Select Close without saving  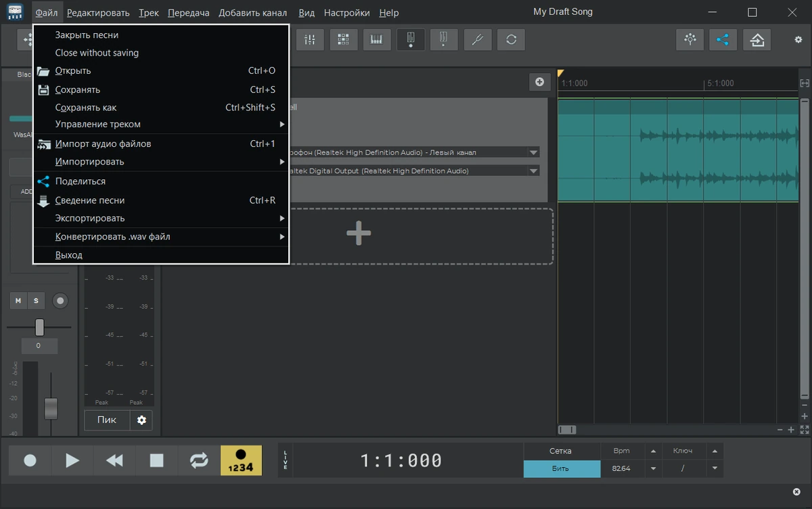(161, 53)
